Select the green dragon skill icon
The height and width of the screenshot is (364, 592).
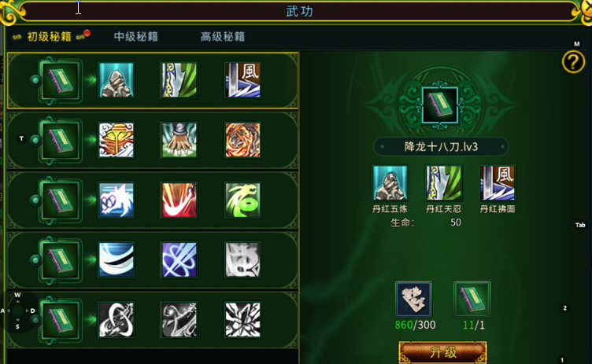click(242, 200)
